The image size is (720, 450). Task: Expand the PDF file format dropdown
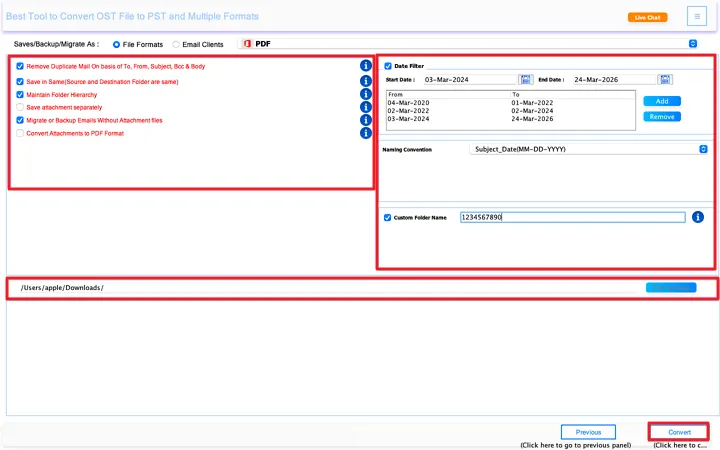coord(692,44)
